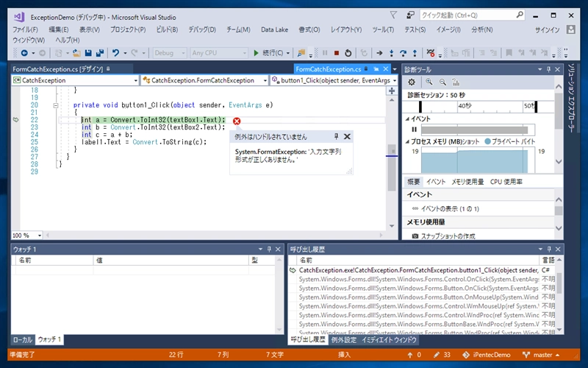Click the notifications flag icon
This screenshot has height=368, width=588.
(x=393, y=15)
